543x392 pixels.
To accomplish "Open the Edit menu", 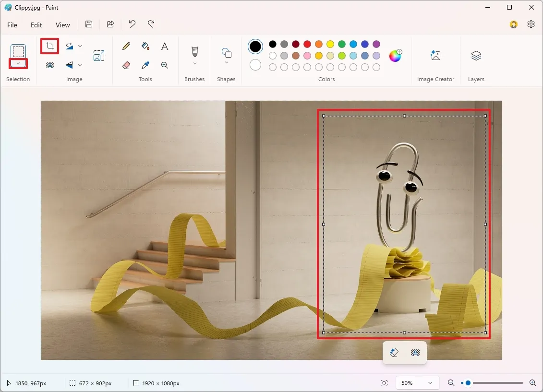I will [x=36, y=24].
